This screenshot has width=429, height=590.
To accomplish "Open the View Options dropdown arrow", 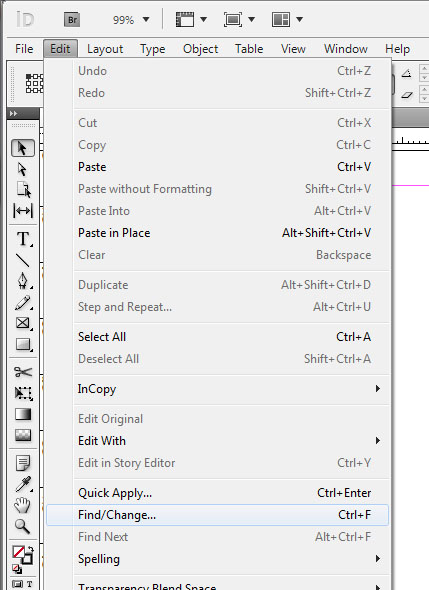I will 204,19.
